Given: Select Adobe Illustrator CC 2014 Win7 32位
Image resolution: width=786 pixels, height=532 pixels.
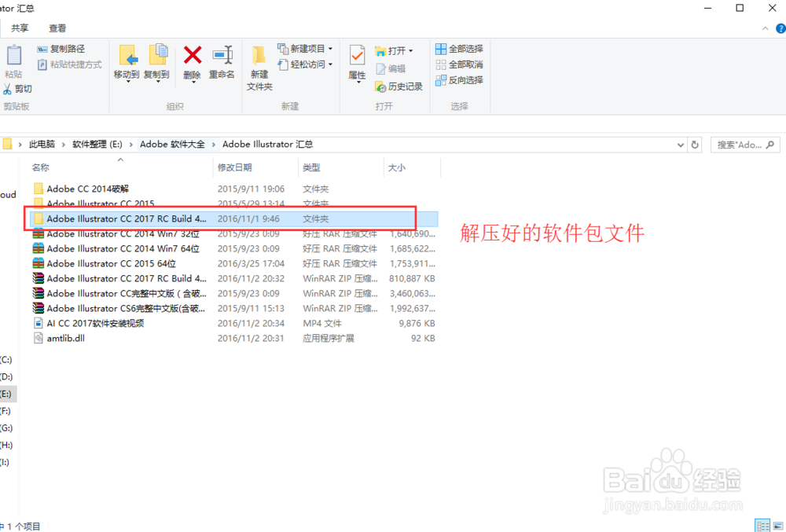Looking at the screenshot, I should point(234,234).
